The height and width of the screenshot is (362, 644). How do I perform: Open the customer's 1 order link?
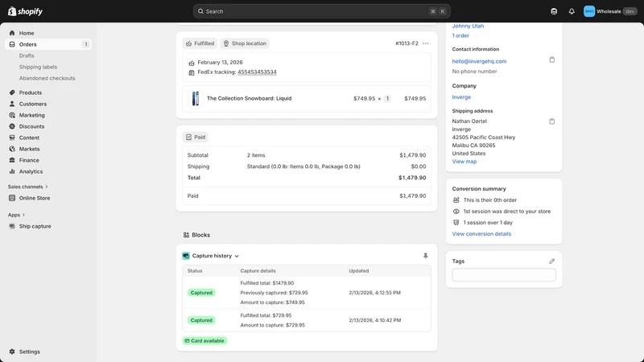460,35
